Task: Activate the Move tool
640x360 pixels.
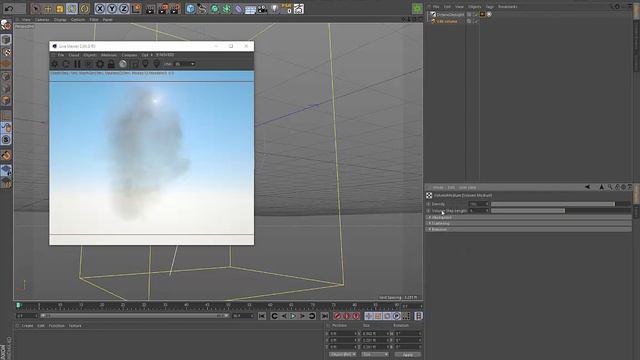Action: pos(48,9)
